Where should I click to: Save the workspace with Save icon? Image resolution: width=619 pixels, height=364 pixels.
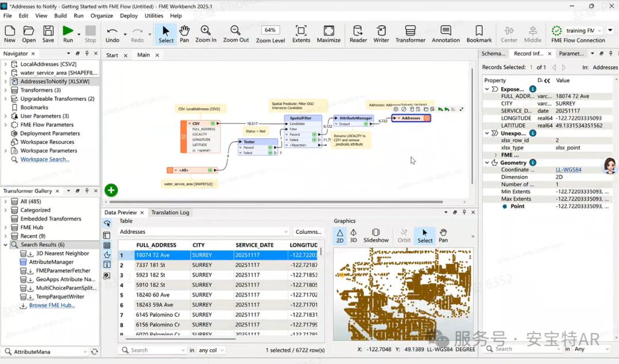[48, 34]
